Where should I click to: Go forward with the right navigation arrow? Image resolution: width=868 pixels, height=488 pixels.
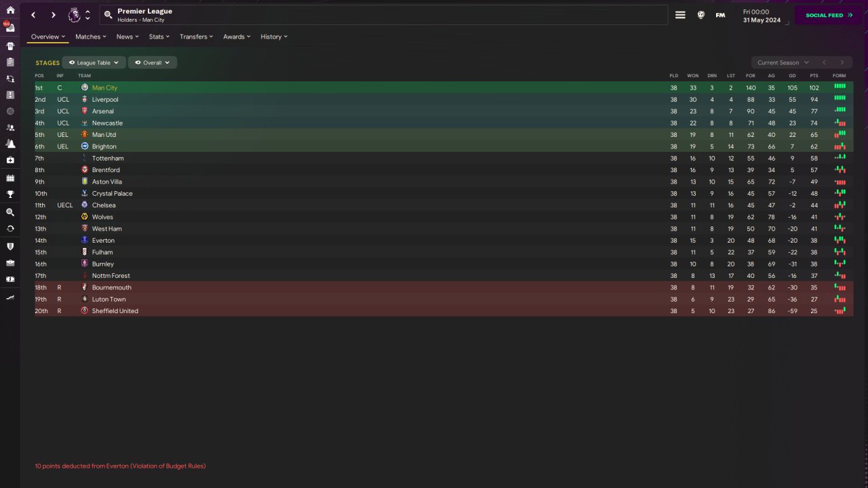click(x=53, y=15)
